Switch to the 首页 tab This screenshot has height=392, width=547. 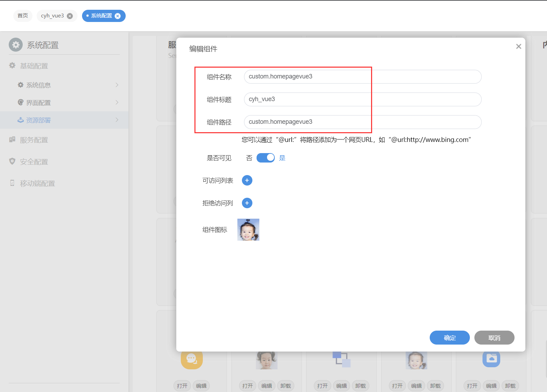tap(22, 16)
